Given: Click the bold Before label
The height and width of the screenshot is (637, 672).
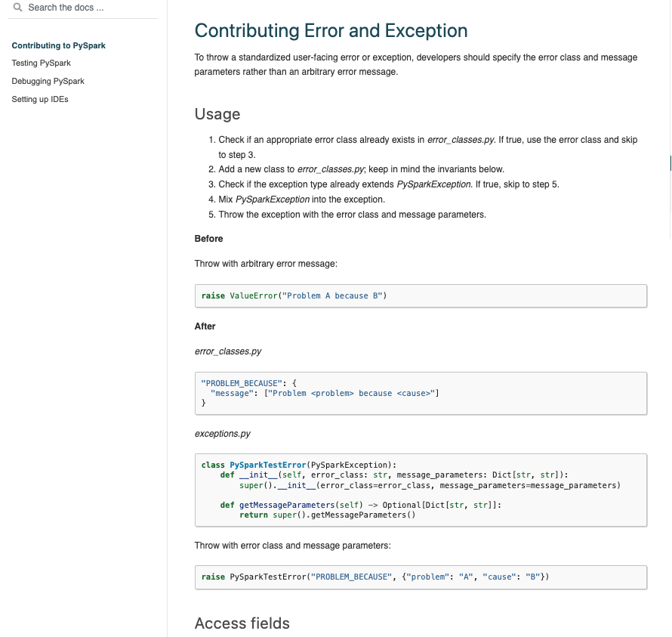Looking at the screenshot, I should click(x=209, y=239).
